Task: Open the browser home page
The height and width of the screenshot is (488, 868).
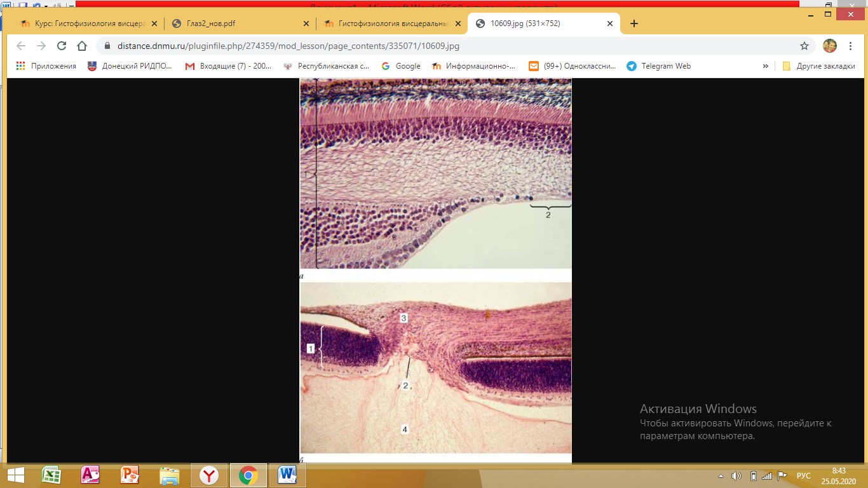Action: click(x=82, y=46)
